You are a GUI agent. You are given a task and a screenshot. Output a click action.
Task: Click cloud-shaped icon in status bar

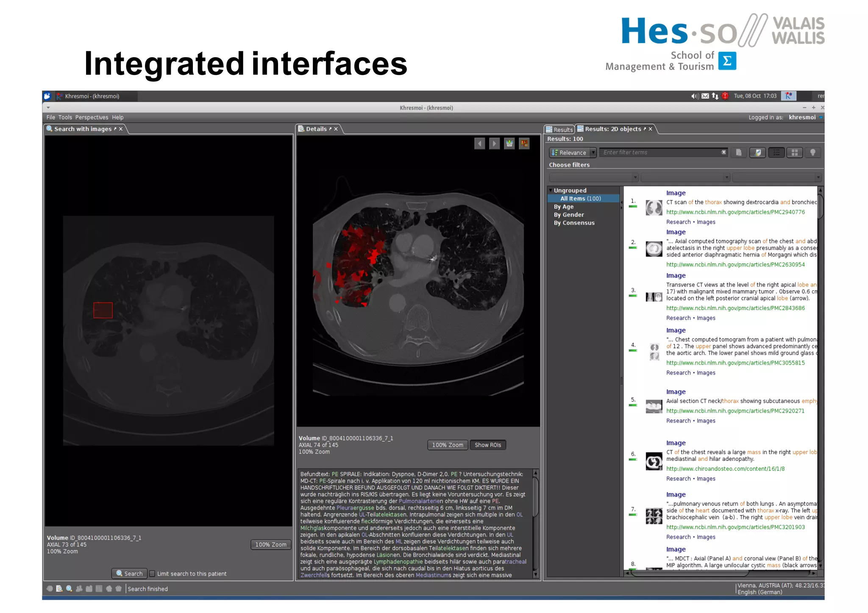109,588
